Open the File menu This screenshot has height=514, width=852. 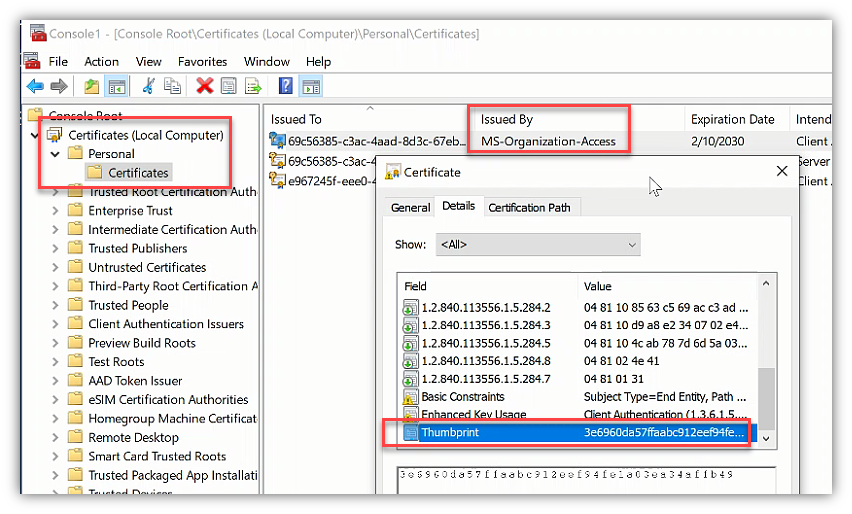coord(58,62)
